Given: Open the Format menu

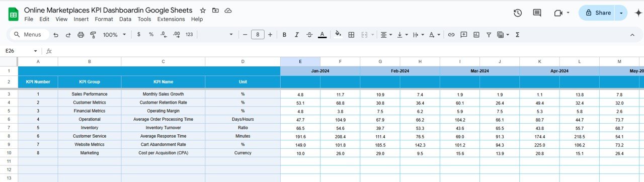Looking at the screenshot, I should pyautogui.click(x=104, y=19).
